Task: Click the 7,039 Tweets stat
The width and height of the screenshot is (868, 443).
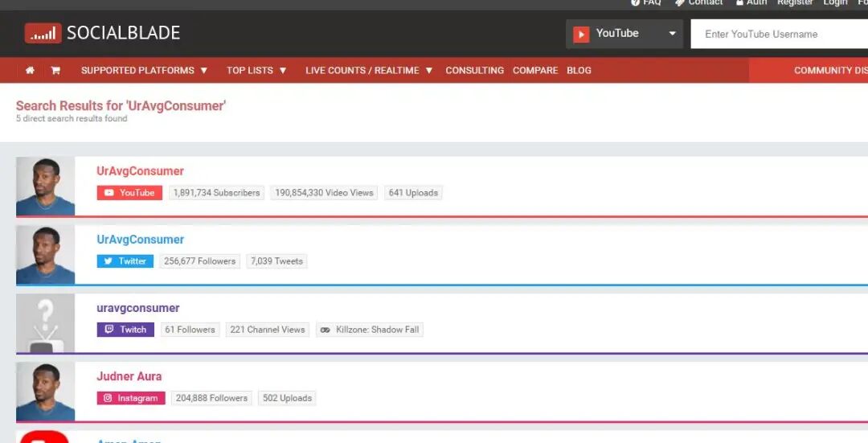Action: coord(276,261)
